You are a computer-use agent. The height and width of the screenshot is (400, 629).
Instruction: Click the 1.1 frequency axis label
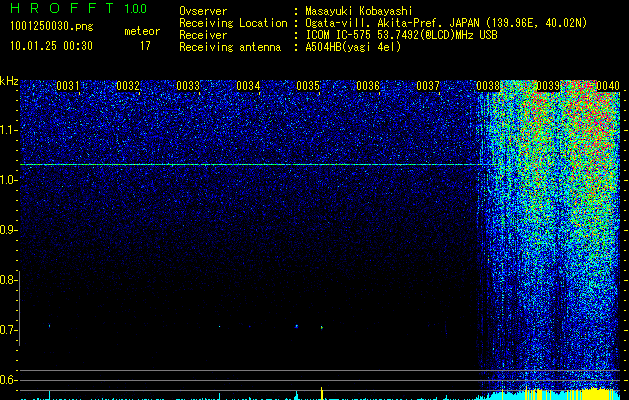coord(8,130)
